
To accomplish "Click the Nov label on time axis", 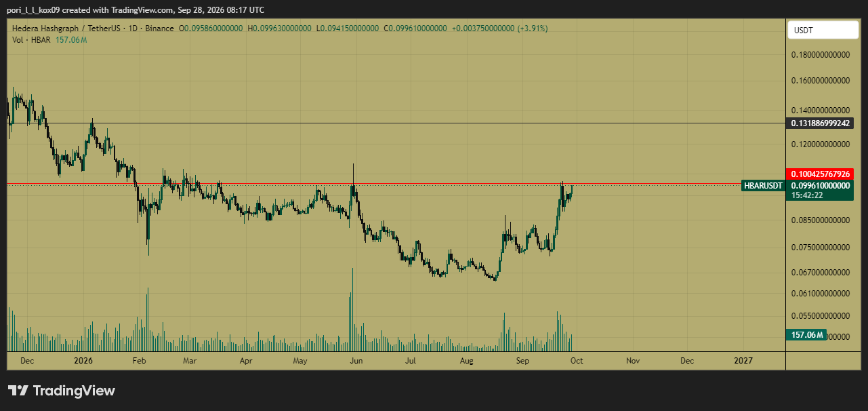I will click(x=633, y=361).
